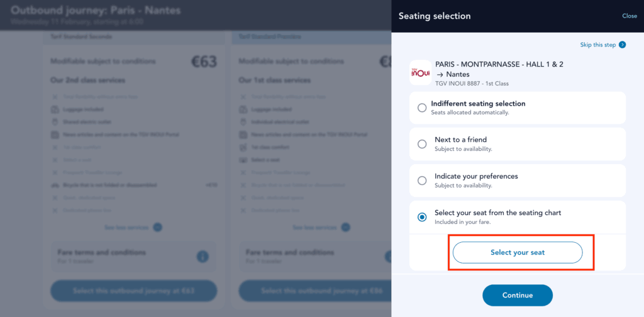The image size is (644, 317).
Task: Click the blue Continue button
Action: pos(517,295)
